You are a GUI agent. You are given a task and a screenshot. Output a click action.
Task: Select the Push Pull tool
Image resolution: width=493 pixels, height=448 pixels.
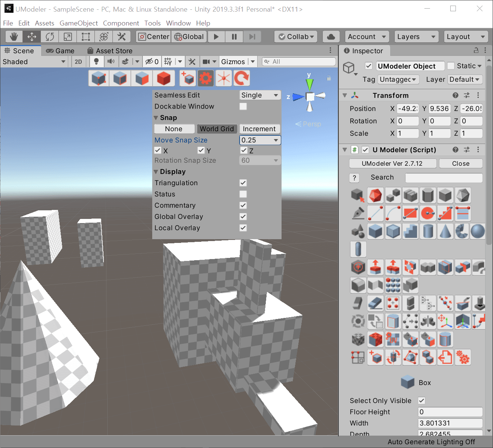click(x=375, y=267)
